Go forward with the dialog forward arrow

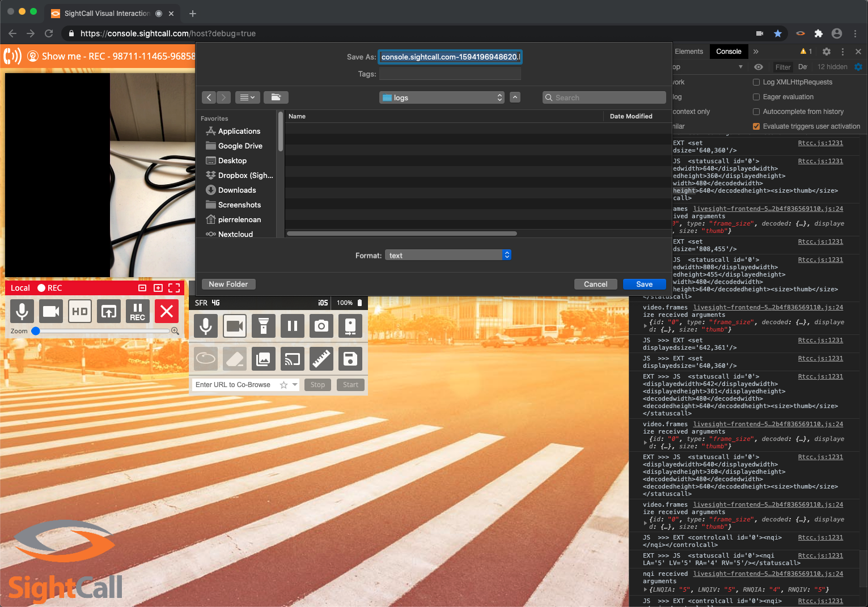point(224,97)
